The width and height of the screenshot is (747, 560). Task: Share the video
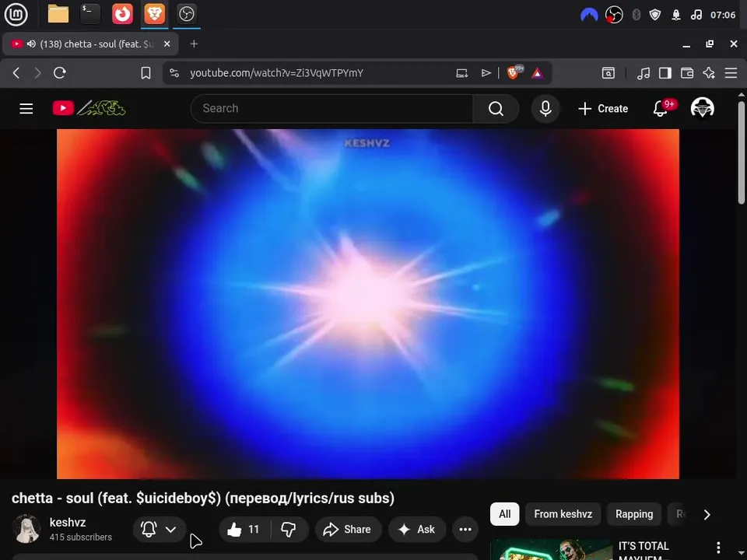click(347, 529)
